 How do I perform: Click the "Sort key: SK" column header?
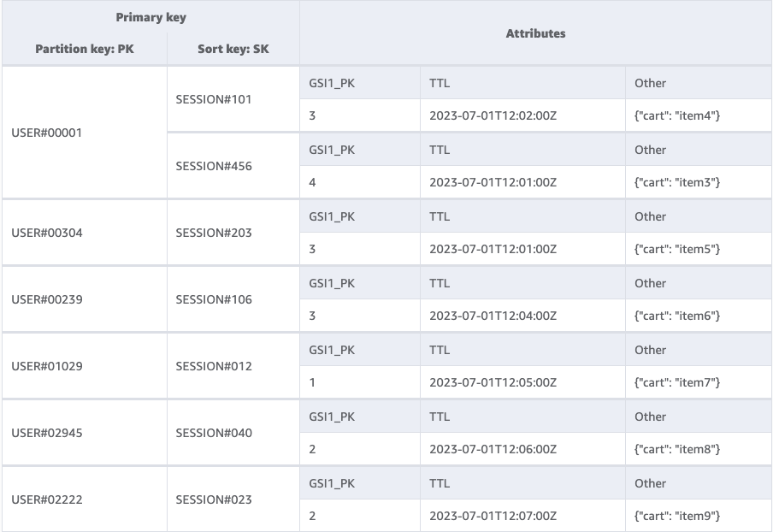233,50
